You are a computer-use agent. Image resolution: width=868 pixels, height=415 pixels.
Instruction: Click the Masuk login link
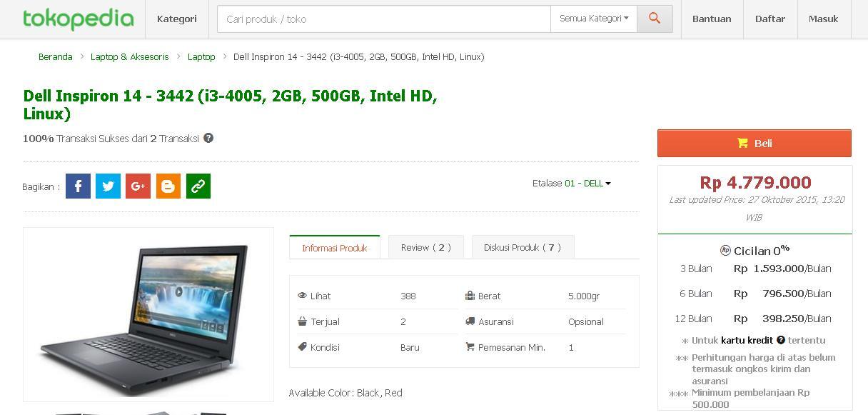[x=823, y=19]
